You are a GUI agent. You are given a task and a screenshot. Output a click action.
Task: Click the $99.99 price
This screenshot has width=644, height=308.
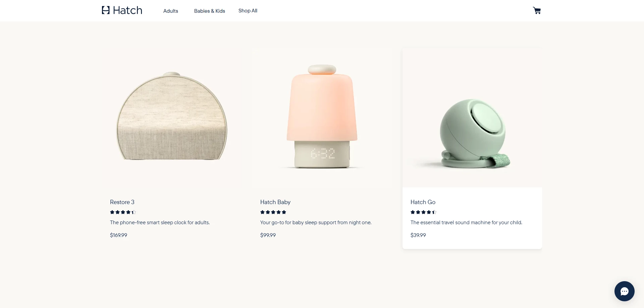268,235
